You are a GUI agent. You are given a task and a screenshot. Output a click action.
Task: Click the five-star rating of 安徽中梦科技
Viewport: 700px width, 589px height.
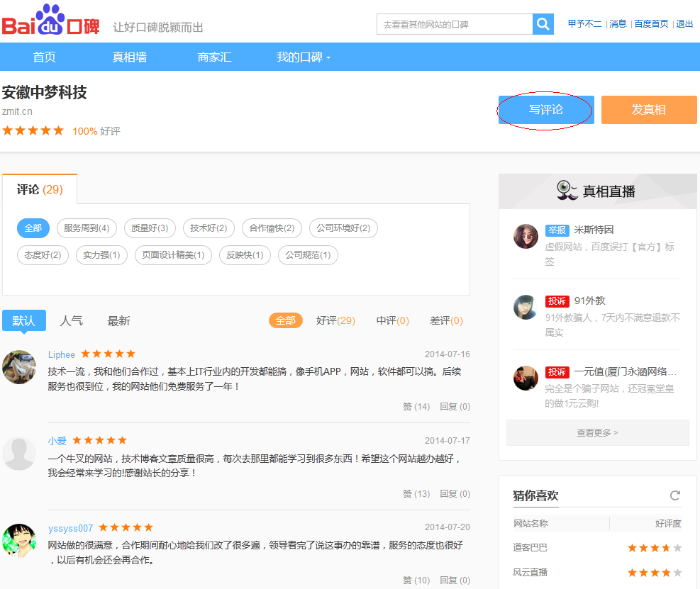33,131
